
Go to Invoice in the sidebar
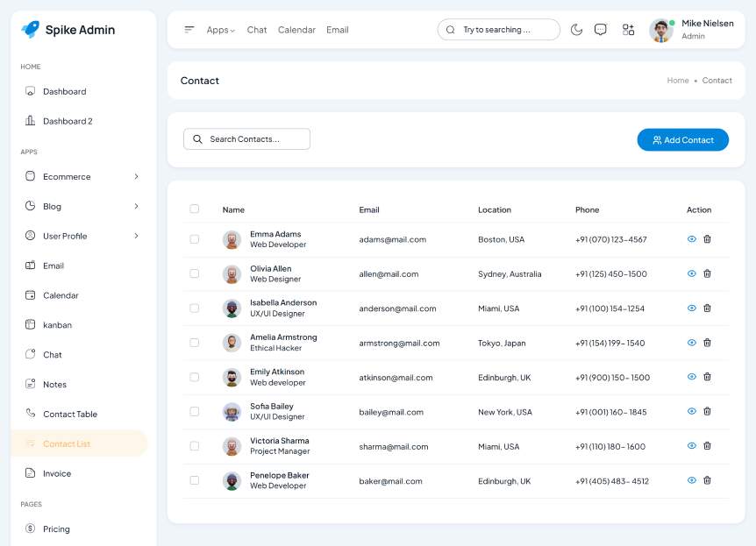click(x=57, y=473)
